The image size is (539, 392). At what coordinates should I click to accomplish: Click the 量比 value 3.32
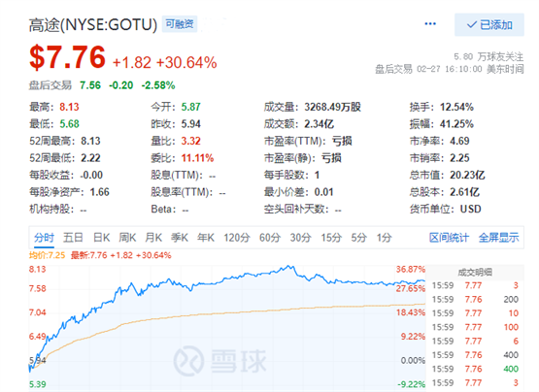click(x=190, y=141)
